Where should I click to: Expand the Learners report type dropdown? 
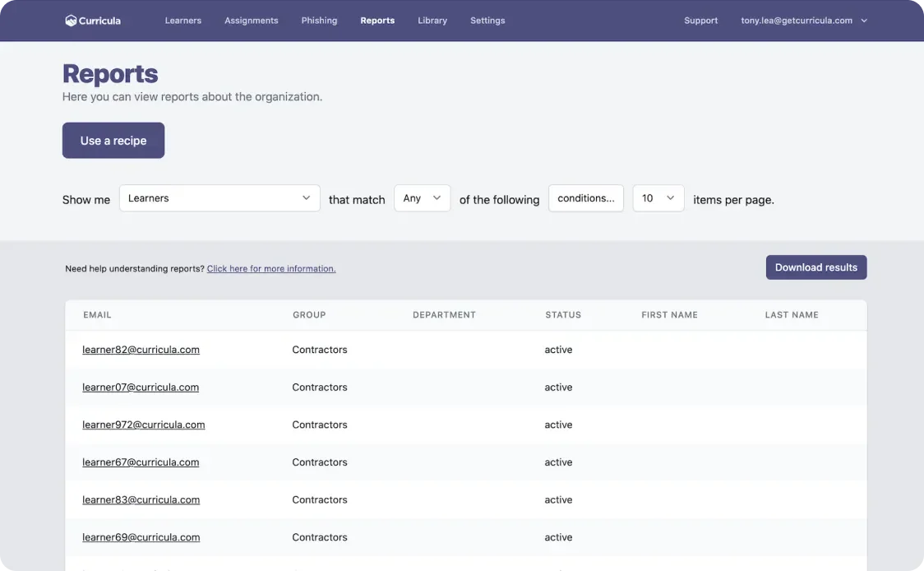pos(219,198)
